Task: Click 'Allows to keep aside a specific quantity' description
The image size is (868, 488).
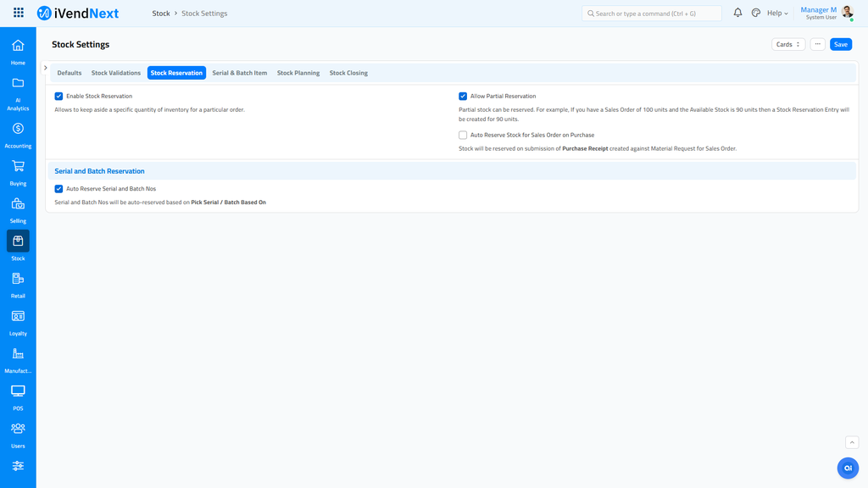Action: [x=149, y=109]
